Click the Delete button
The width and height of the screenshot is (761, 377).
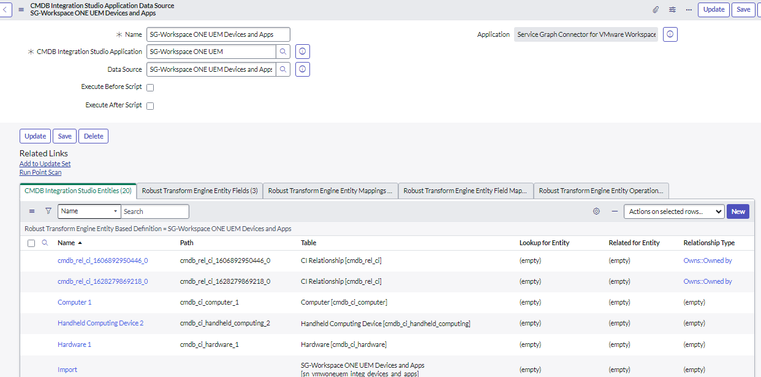94,136
